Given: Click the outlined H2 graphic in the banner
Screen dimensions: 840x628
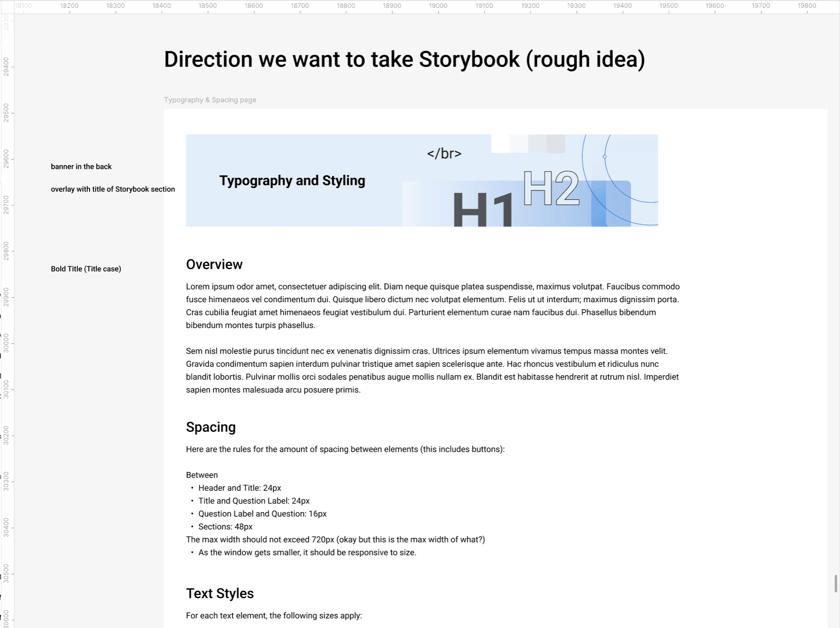Looking at the screenshot, I should pos(551,188).
